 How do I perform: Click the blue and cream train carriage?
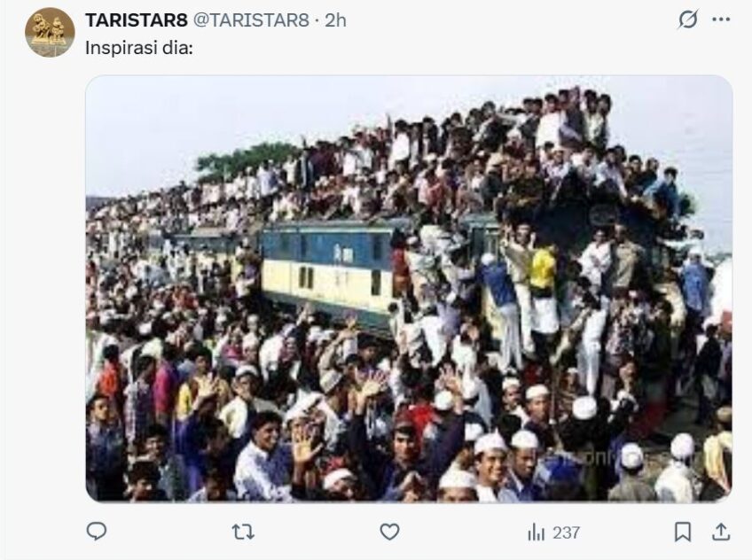[327, 268]
